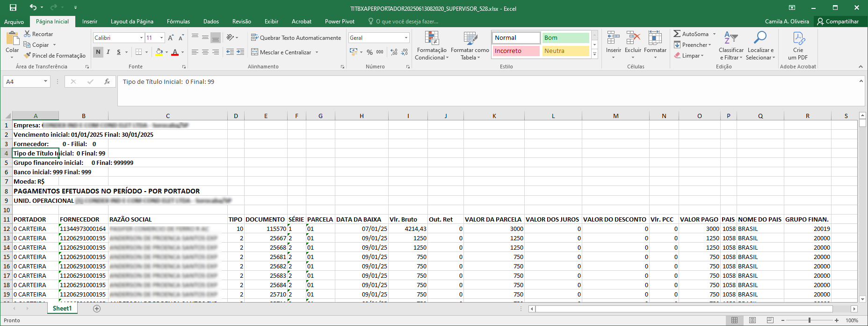Open the Name Box dropdown arrow
Screen dimensions: 868x326
click(x=45, y=81)
